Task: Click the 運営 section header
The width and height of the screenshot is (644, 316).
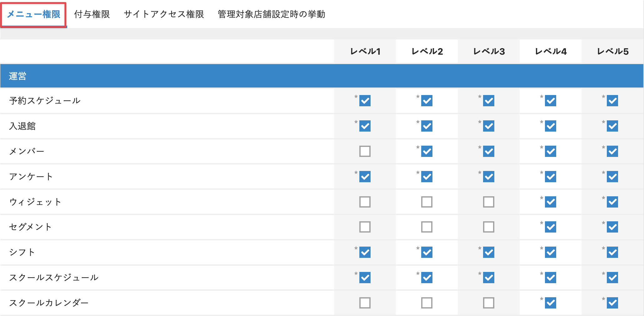Action: [x=17, y=76]
